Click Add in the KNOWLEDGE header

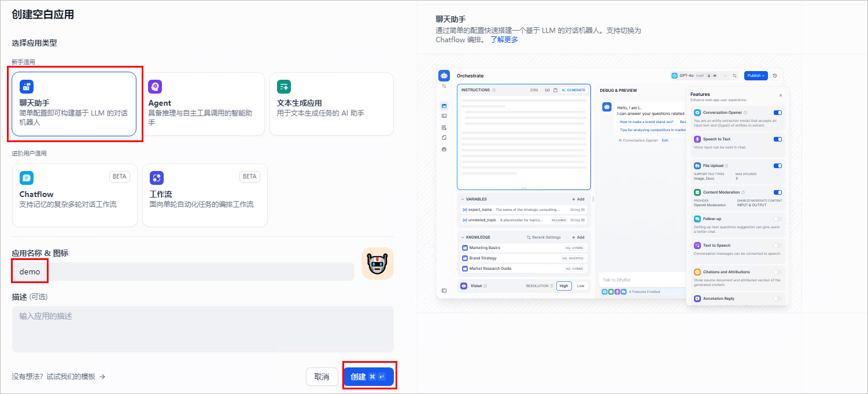578,237
